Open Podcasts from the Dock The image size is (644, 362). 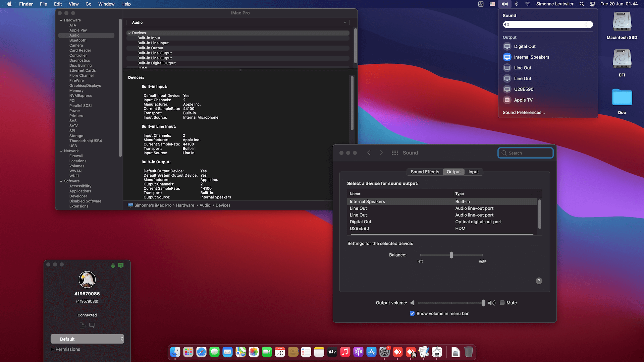358,352
